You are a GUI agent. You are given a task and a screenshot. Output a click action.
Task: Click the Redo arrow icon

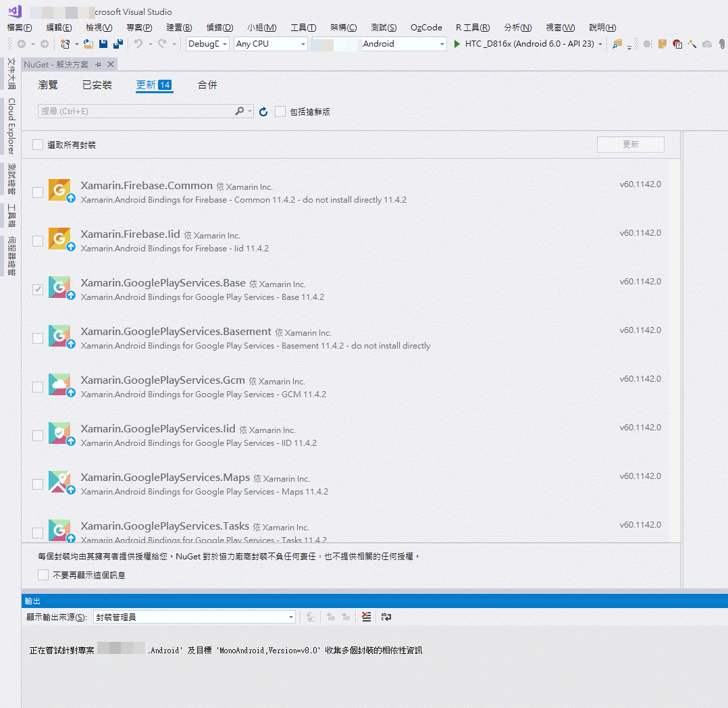point(162,44)
